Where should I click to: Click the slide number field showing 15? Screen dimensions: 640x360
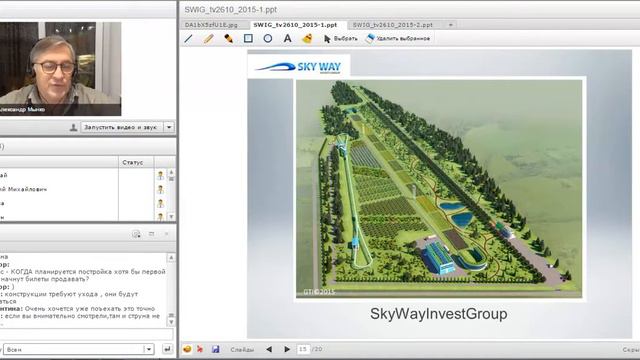[303, 349]
